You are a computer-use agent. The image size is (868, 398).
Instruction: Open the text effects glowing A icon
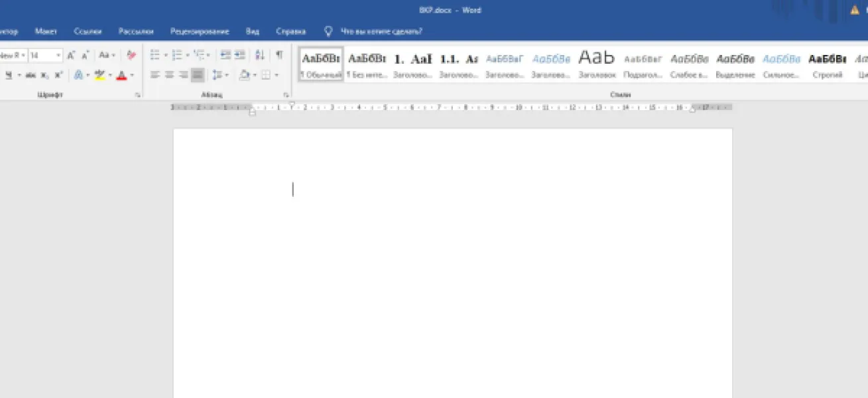coord(78,75)
